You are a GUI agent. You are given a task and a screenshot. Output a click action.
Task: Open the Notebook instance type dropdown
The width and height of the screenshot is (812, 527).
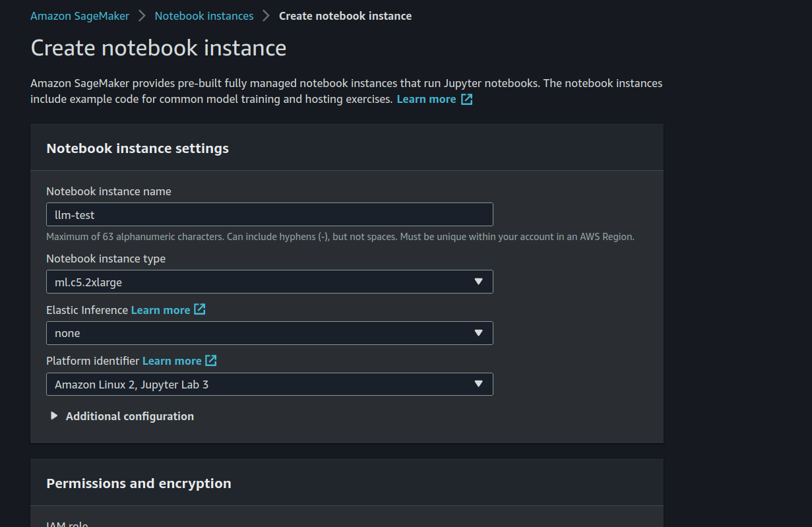[269, 282]
